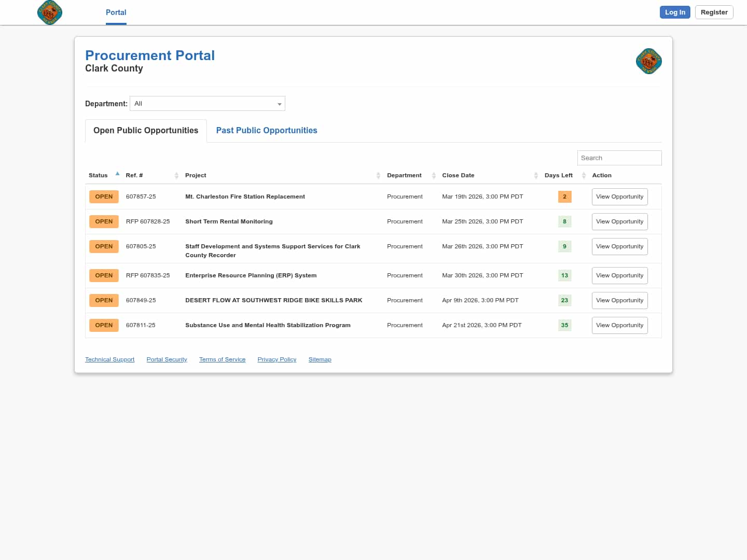
Task: Select the Open Public Opportunities tab
Action: [146, 131]
